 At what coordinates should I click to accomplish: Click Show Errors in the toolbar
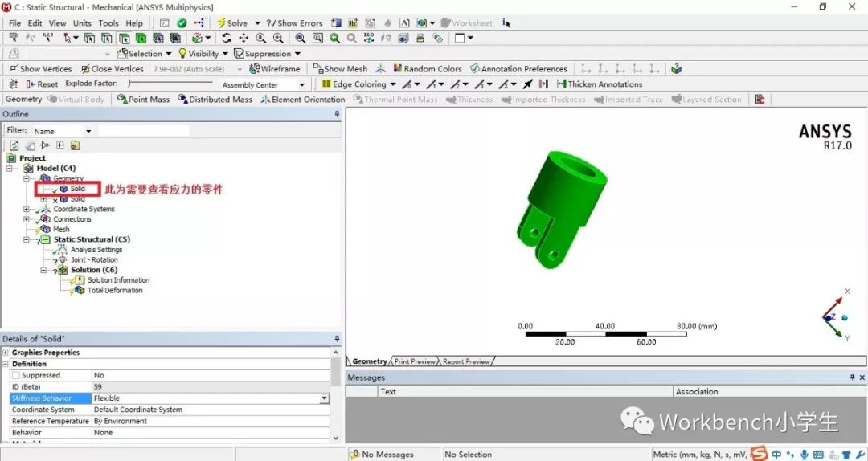click(x=294, y=23)
